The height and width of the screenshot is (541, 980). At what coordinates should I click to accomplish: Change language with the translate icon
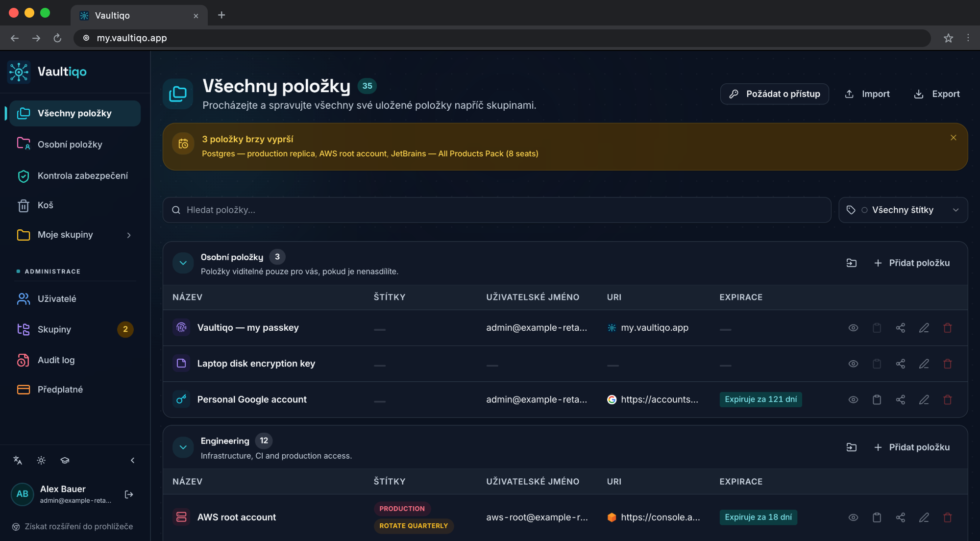pyautogui.click(x=18, y=460)
